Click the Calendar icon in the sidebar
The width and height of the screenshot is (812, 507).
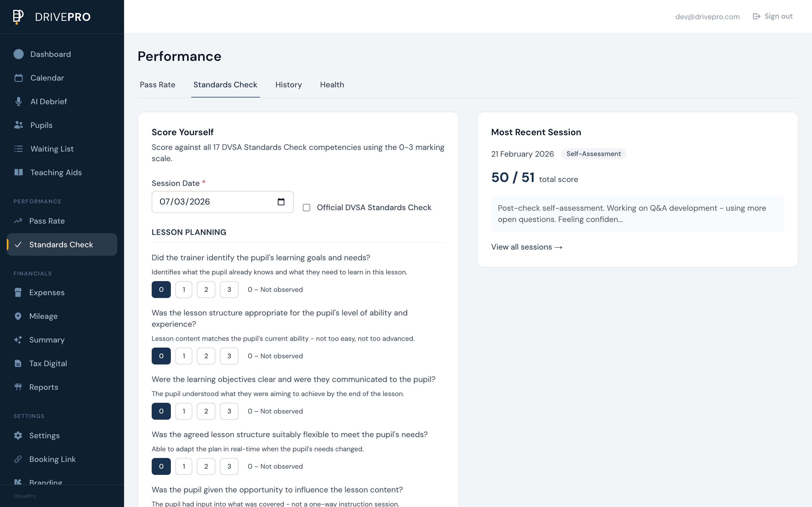point(19,78)
